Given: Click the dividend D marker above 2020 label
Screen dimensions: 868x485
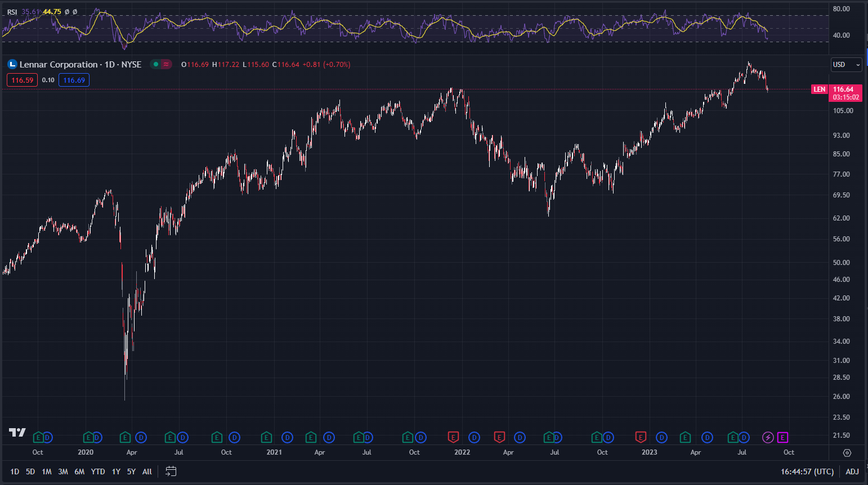Looking at the screenshot, I should [97, 437].
